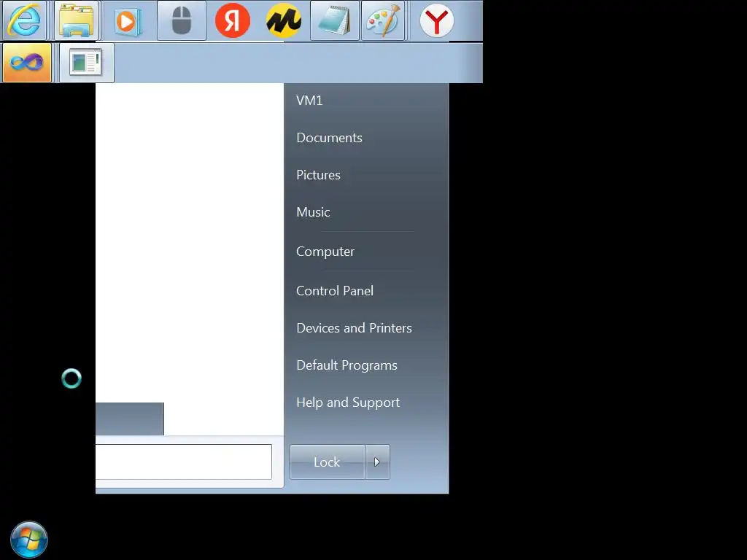Expand shutdown options arrow beside Lock
This screenshot has height=560, width=747.
click(x=377, y=462)
